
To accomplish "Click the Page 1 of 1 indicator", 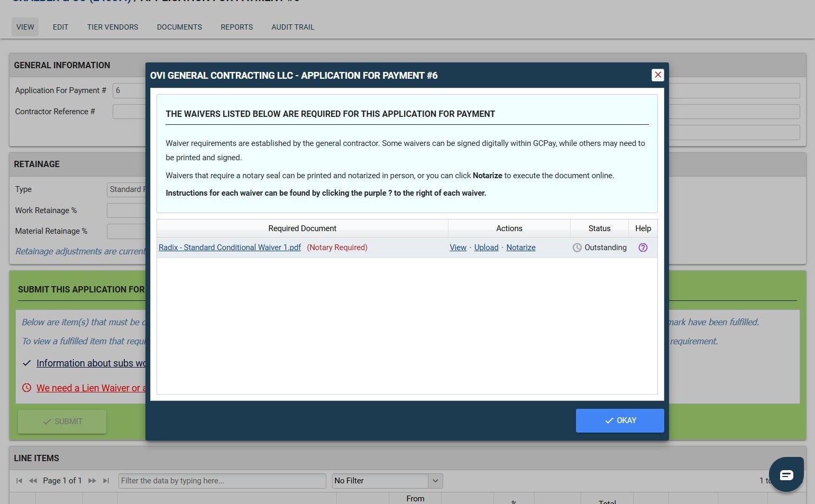I will (x=62, y=481).
